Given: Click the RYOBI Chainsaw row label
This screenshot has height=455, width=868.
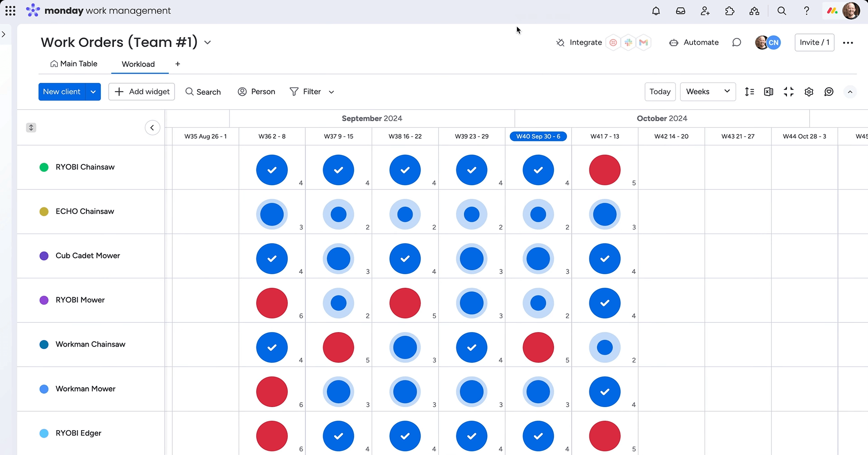Looking at the screenshot, I should (x=85, y=167).
